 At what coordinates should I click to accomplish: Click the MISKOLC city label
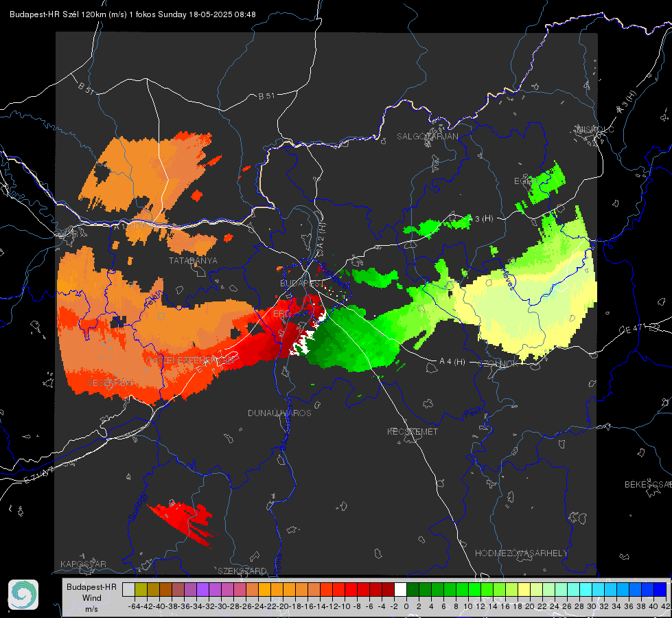(595, 130)
